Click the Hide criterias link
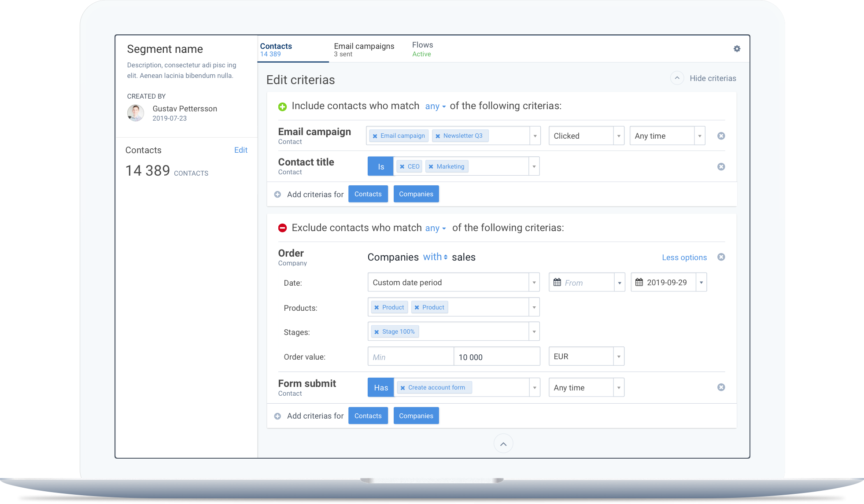864x504 pixels. coord(712,78)
